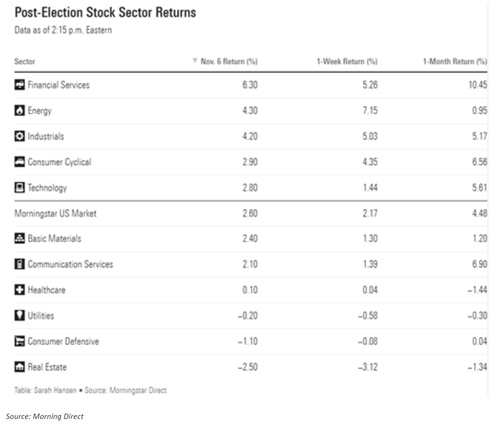504x429 pixels.
Task: Select the Morningstar US Market row label
Action: 55,213
